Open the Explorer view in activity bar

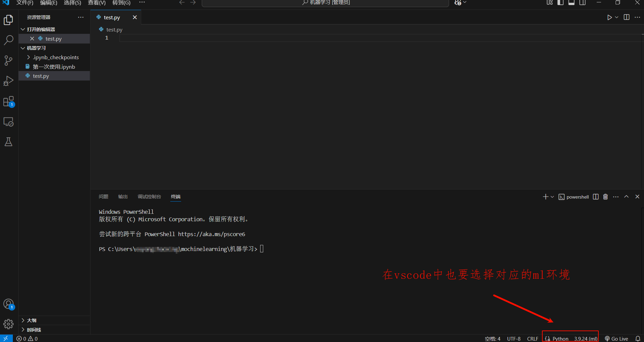click(8, 20)
